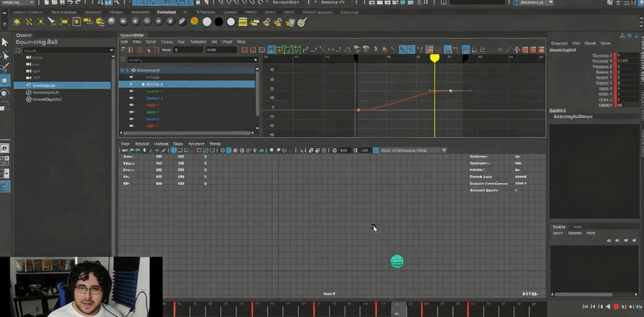Open the View menu in viewport panel
Viewport: 644px width, 317px height.
click(125, 144)
